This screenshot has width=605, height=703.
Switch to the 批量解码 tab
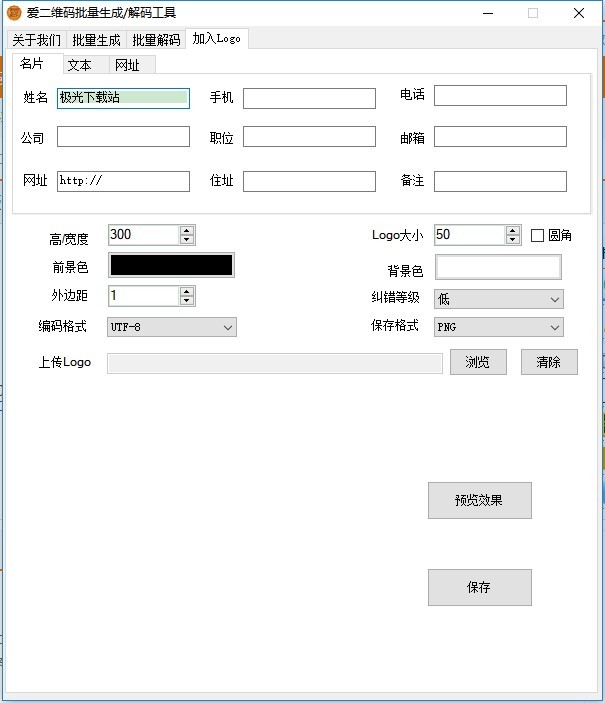point(156,40)
